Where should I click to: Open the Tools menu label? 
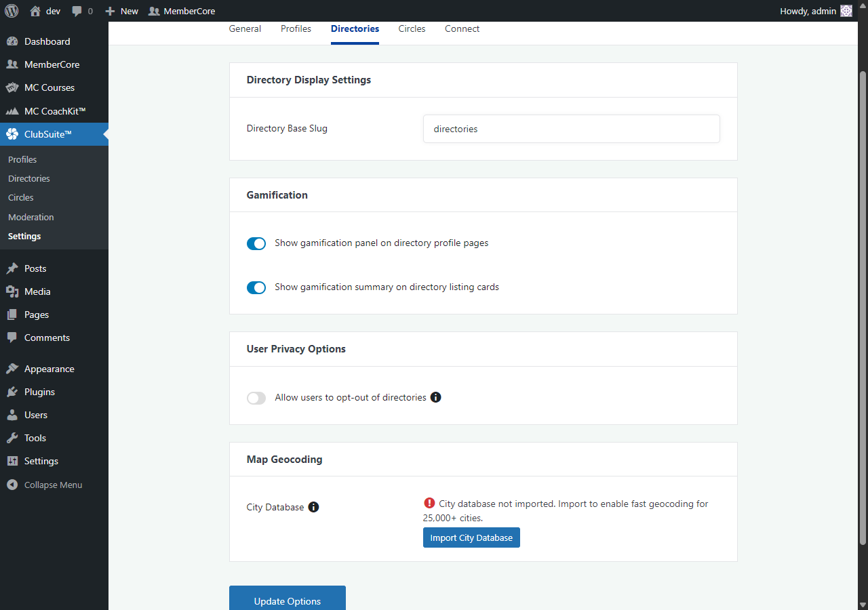pos(35,438)
